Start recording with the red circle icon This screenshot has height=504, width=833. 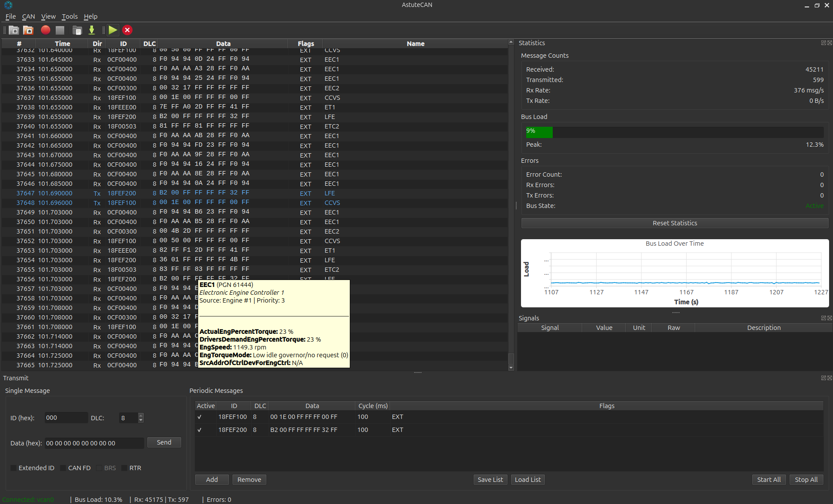tap(46, 30)
